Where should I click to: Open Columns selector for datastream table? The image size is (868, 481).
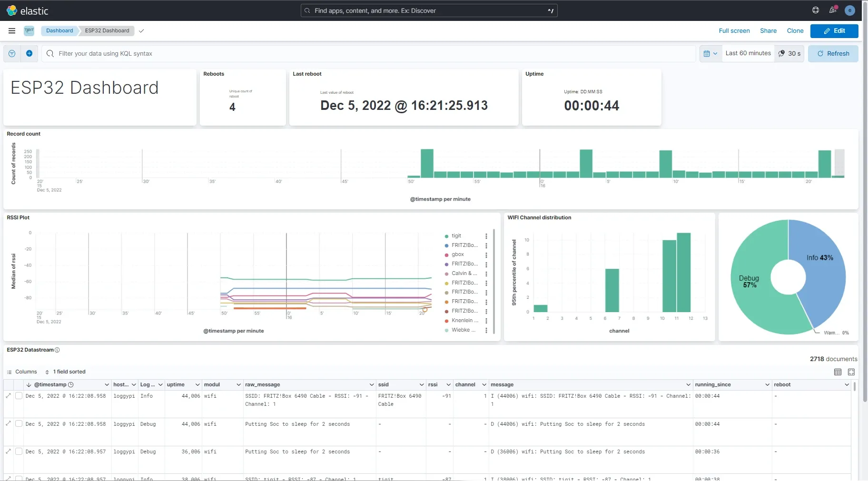(22, 372)
